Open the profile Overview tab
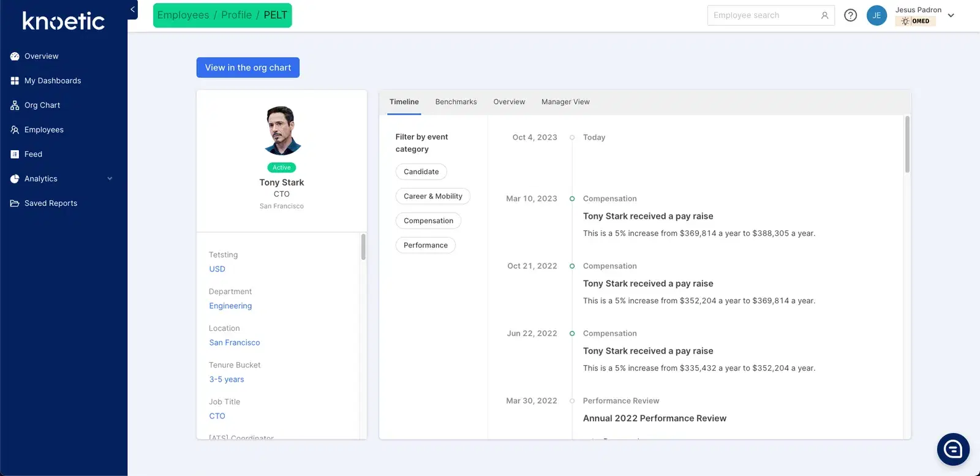The height and width of the screenshot is (476, 980). click(509, 102)
